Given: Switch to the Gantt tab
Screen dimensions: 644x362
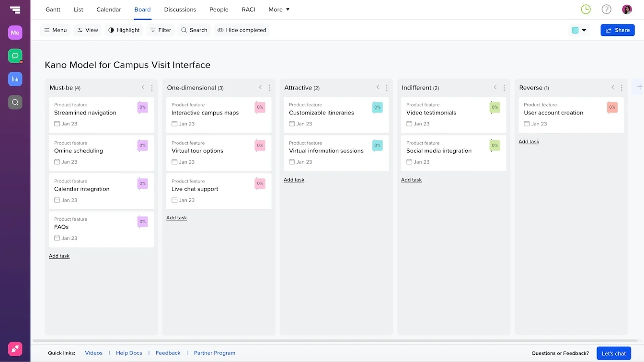Looking at the screenshot, I should [x=53, y=9].
